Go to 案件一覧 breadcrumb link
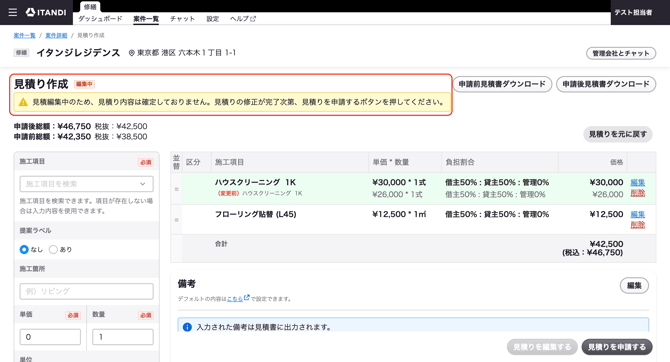Viewport: 670px width, 362px height. [24, 35]
